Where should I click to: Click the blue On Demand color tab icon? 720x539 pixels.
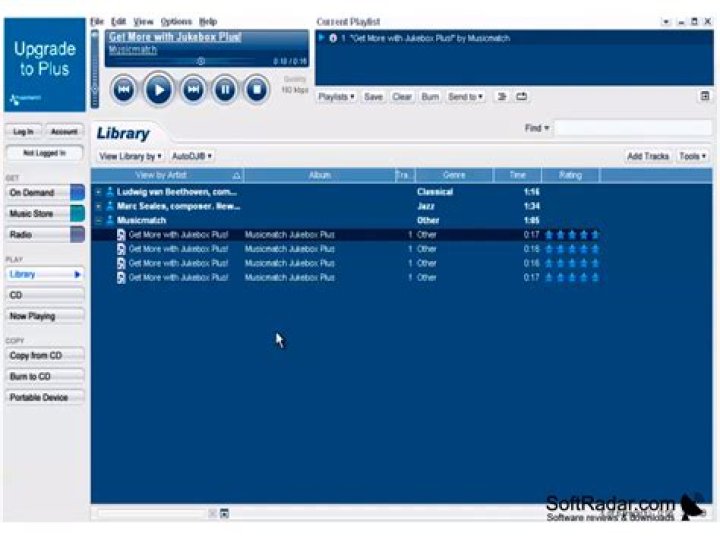click(x=77, y=192)
